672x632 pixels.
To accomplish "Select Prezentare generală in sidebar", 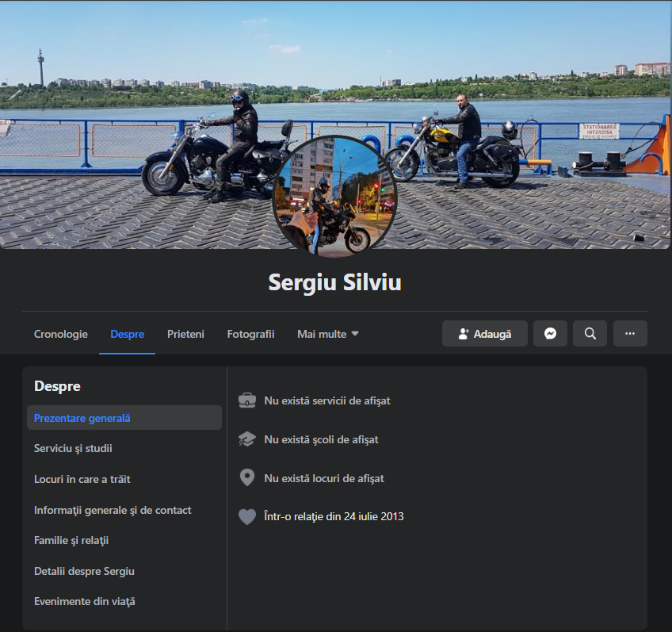I will coord(124,418).
